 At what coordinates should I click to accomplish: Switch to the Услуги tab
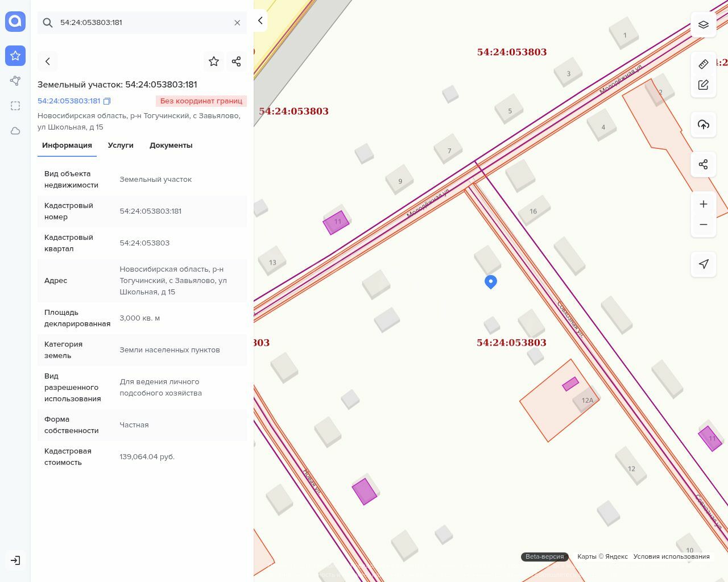pyautogui.click(x=121, y=145)
